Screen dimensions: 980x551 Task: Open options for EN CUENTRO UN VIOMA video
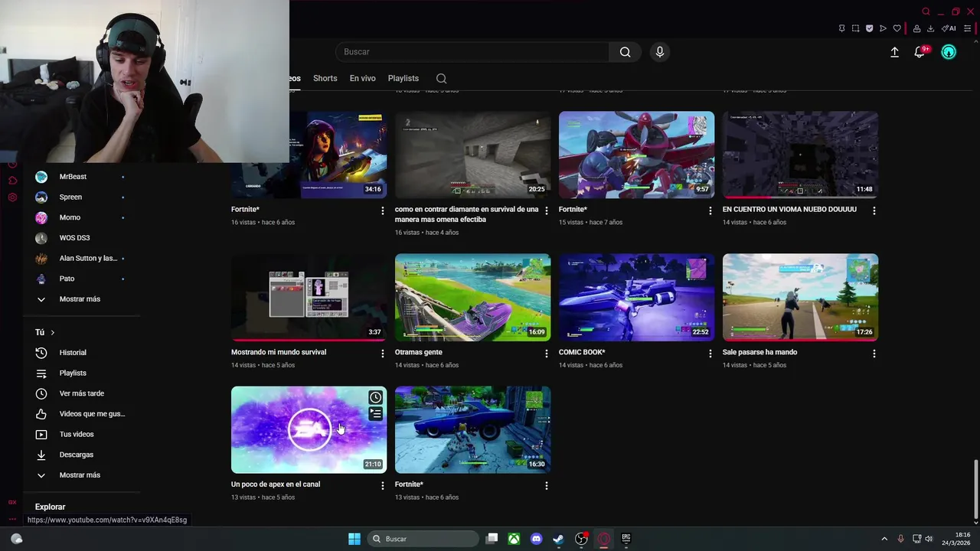pos(874,210)
